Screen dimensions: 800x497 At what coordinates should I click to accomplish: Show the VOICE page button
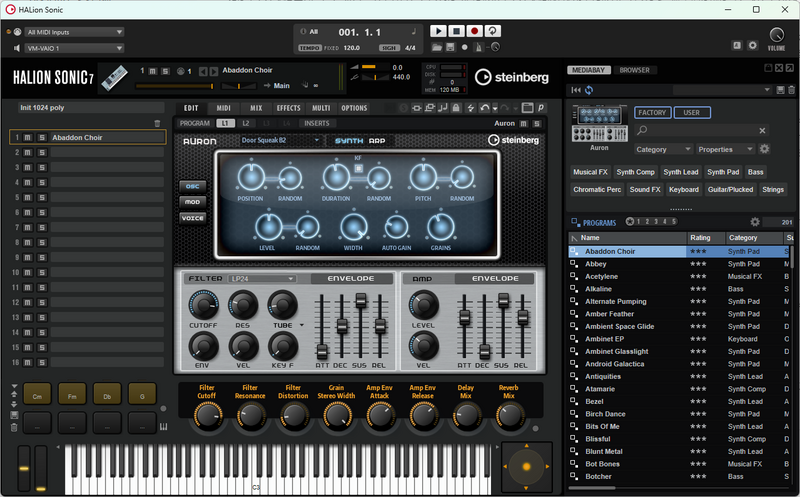192,218
